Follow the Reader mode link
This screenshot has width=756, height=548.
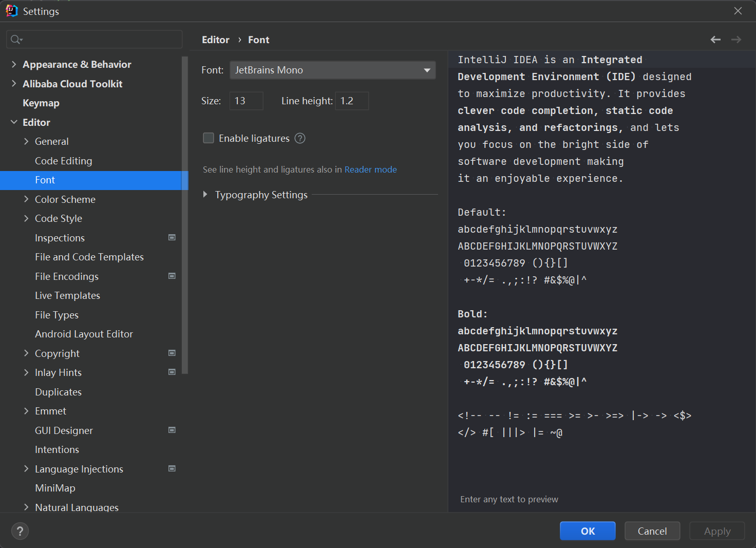click(370, 169)
